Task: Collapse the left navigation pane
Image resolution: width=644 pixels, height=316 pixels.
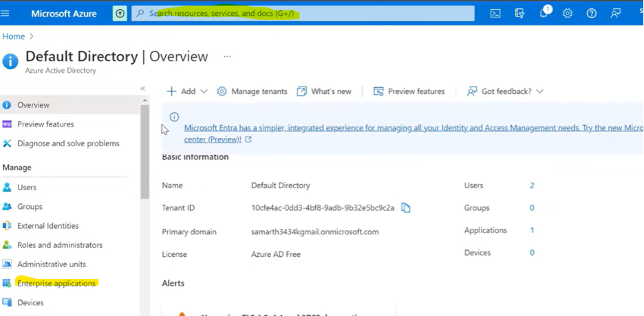Action: click(143, 89)
